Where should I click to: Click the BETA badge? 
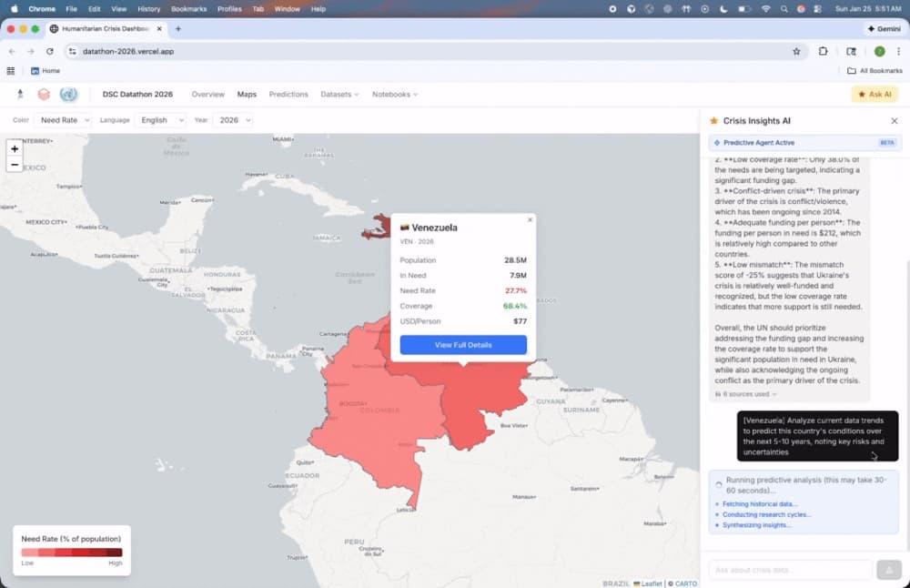[886, 143]
